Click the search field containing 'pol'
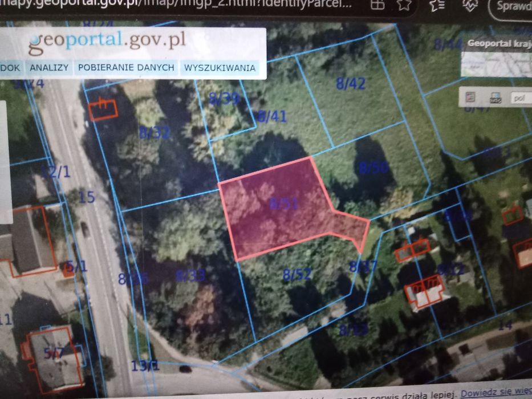 (521, 99)
